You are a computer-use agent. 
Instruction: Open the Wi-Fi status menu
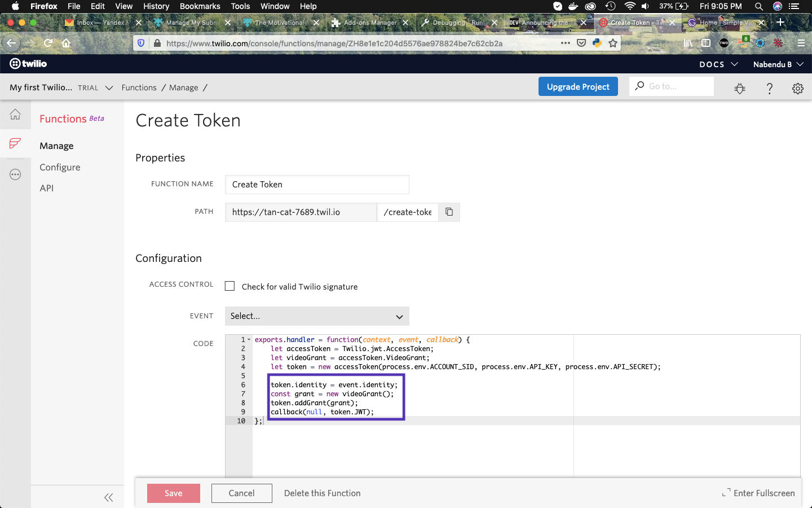click(630, 6)
